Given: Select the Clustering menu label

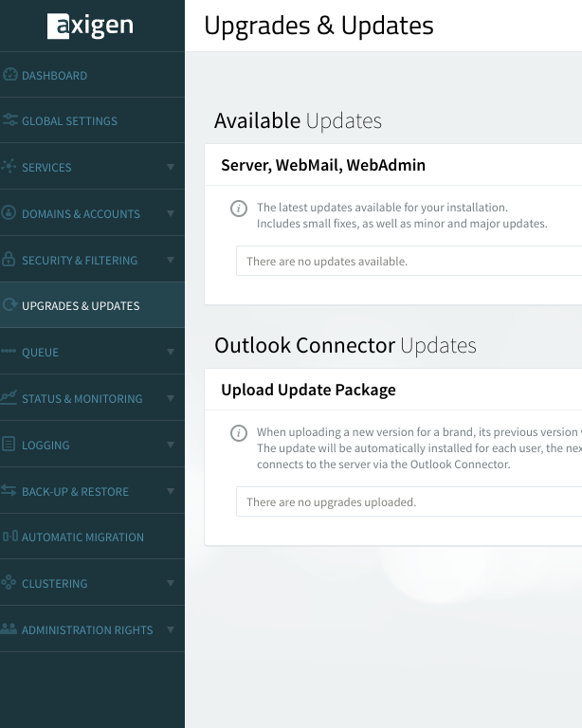Looking at the screenshot, I should (55, 584).
